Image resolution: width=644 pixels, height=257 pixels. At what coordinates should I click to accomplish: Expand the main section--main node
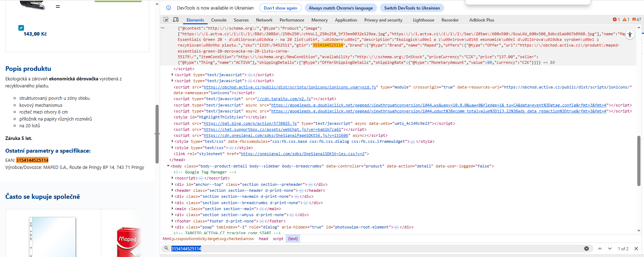[172, 209]
